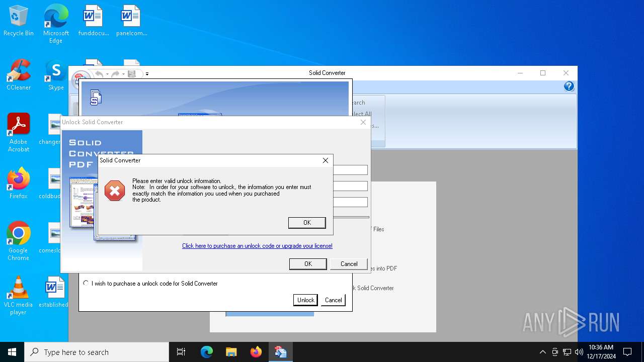Open the Solid Converter application menu button
Screen dimensions: 644x362
(80, 79)
